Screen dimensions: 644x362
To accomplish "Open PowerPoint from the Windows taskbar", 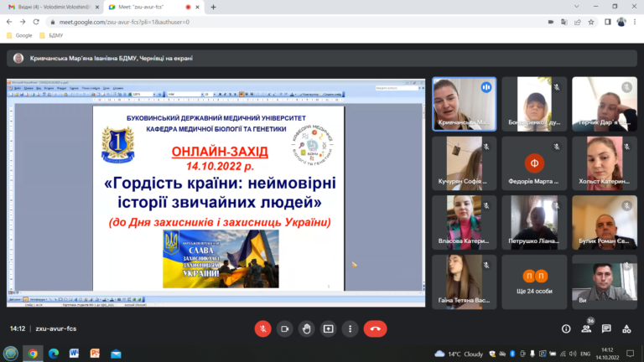I will point(95,354).
